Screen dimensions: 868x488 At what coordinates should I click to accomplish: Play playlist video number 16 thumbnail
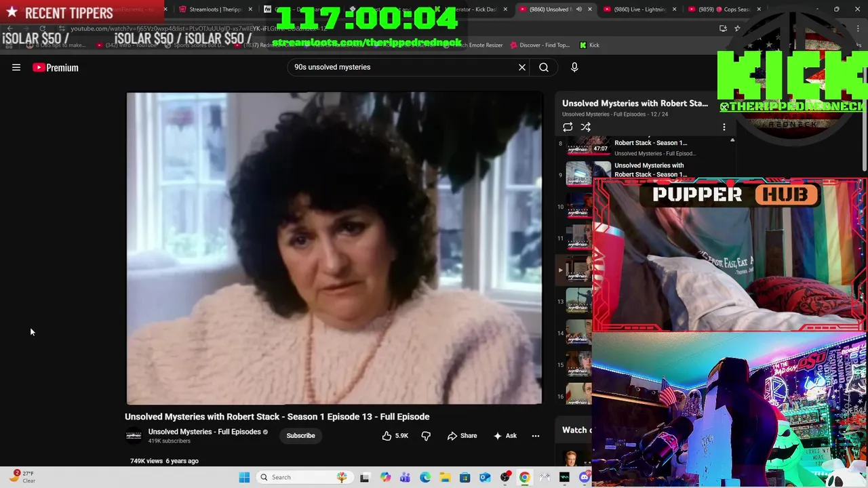[x=580, y=394]
